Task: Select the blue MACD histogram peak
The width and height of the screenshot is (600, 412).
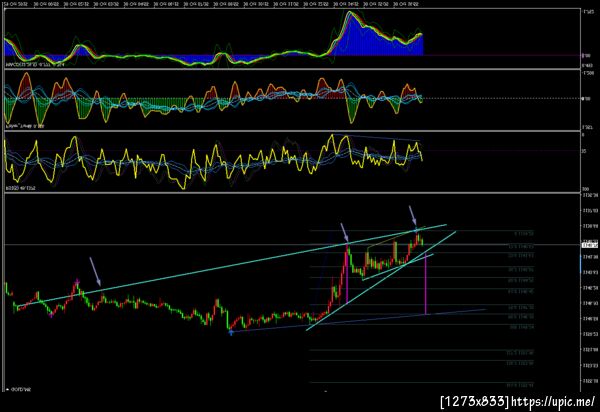Action: coord(377,34)
